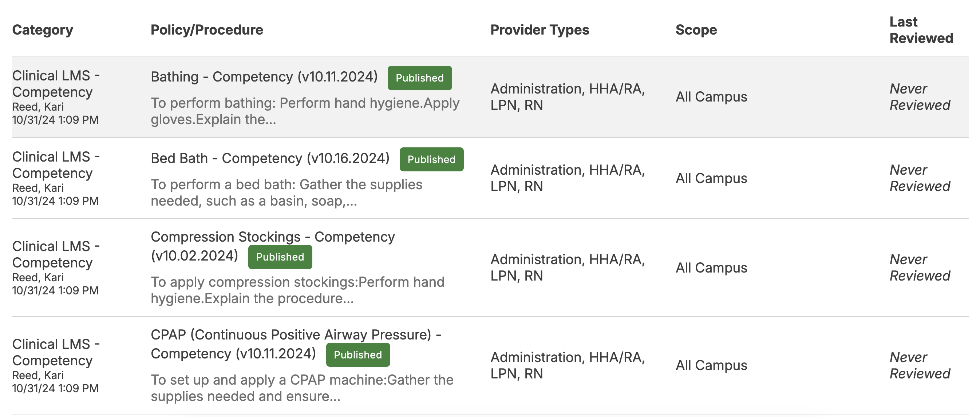
Task: Click the Category column header
Action: [x=42, y=29]
